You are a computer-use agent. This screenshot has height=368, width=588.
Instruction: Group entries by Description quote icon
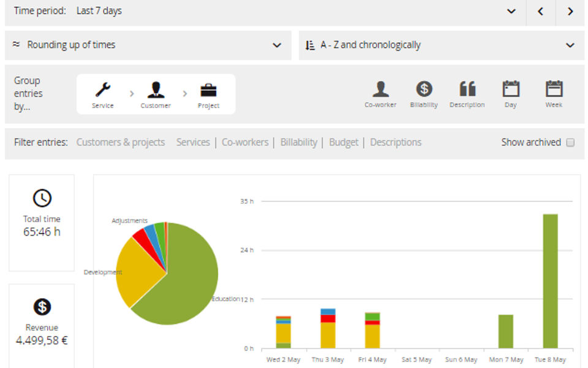click(x=467, y=89)
